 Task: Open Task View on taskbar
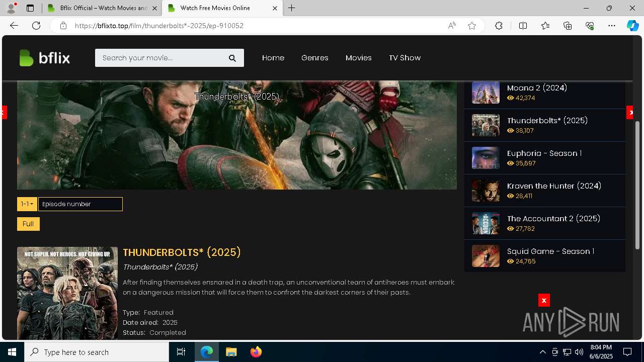(x=181, y=352)
